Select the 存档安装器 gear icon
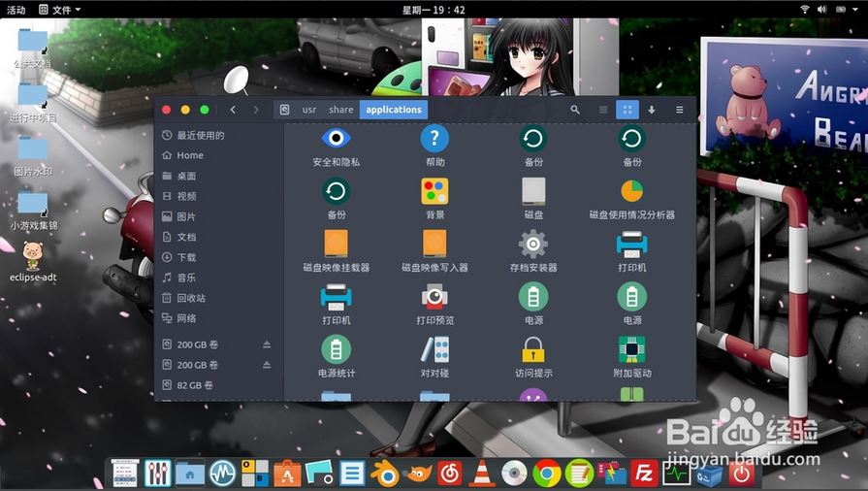Screen dimensions: 868x491 point(532,243)
